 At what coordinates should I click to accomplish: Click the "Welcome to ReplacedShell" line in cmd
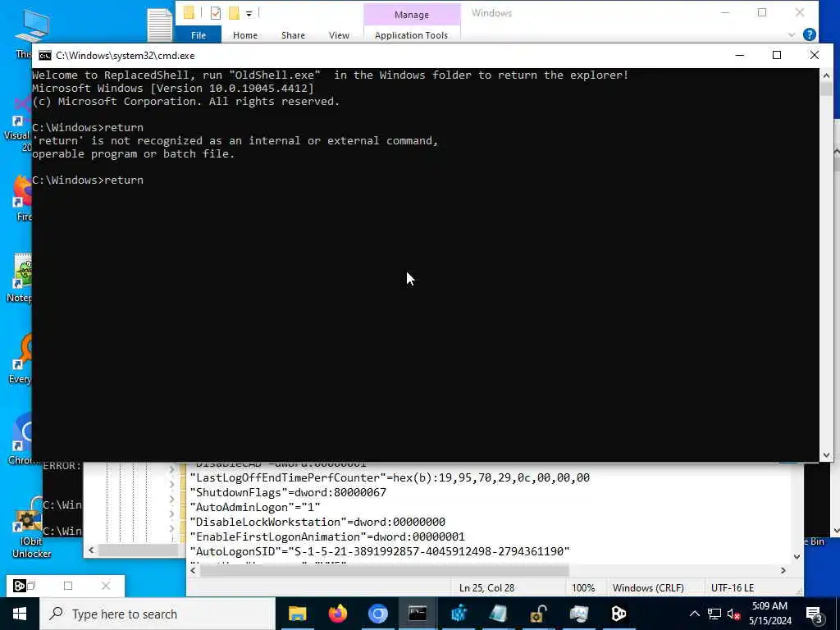(330, 75)
